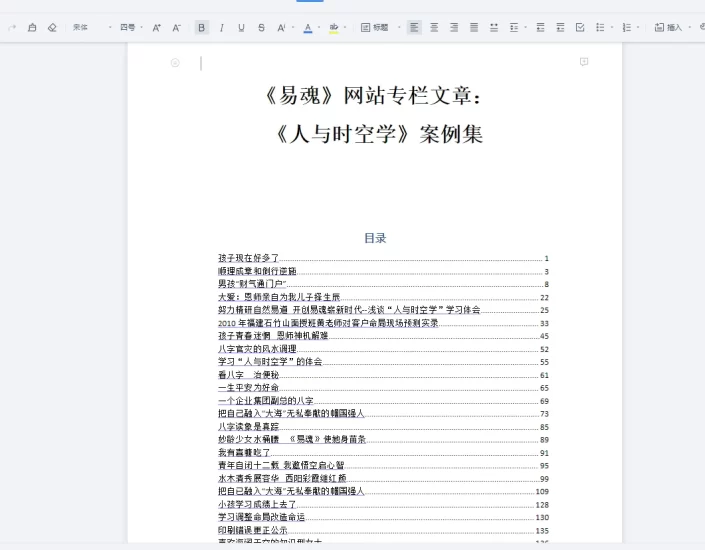The width and height of the screenshot is (705, 550).
Task: Decrease font size with A- icon
Action: (x=177, y=28)
